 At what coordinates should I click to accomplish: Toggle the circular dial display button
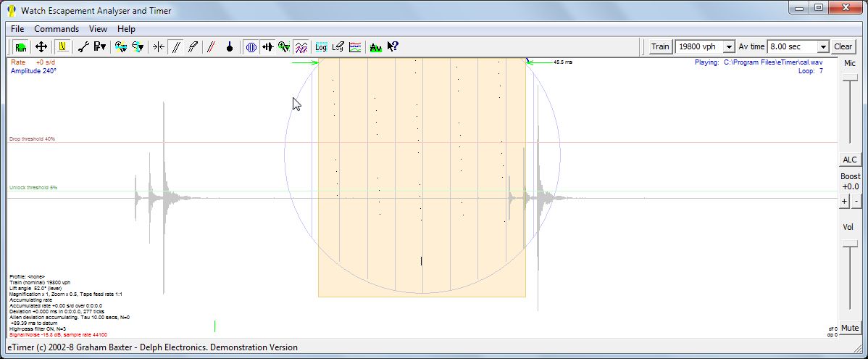tap(251, 46)
